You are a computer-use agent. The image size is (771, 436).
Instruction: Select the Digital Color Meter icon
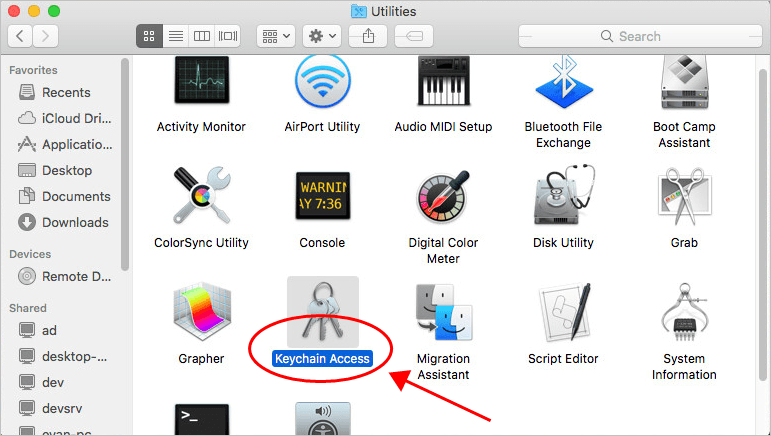444,196
